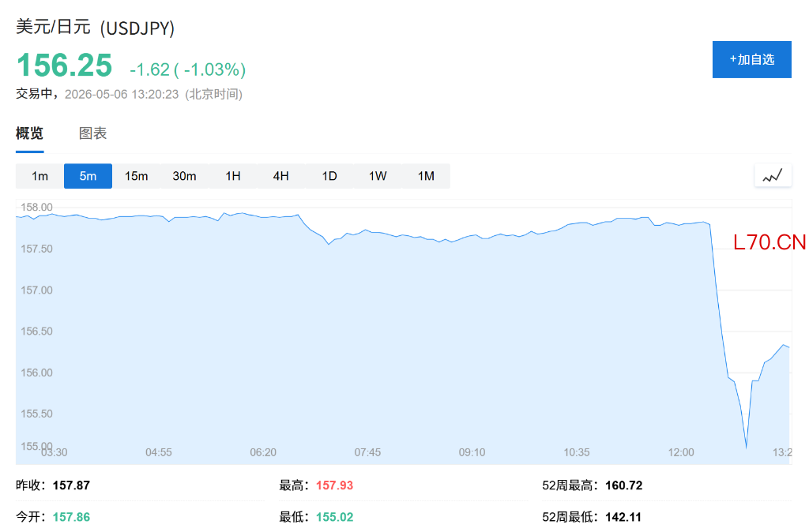
Task: Select the 1W weekly interval
Action: [x=378, y=176]
